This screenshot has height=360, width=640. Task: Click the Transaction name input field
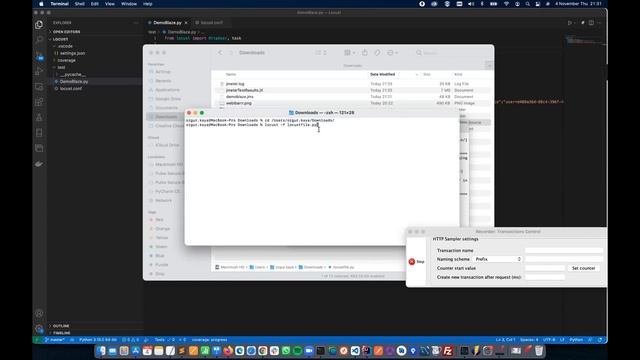pyautogui.click(x=564, y=250)
